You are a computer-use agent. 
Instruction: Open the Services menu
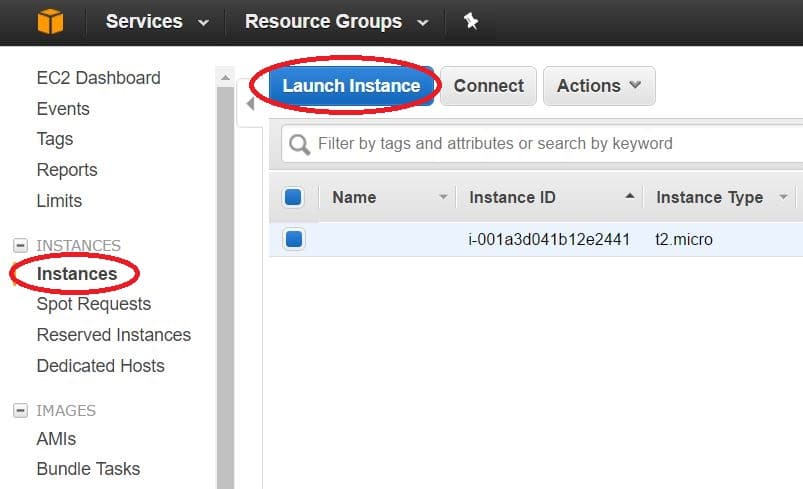[x=157, y=21]
